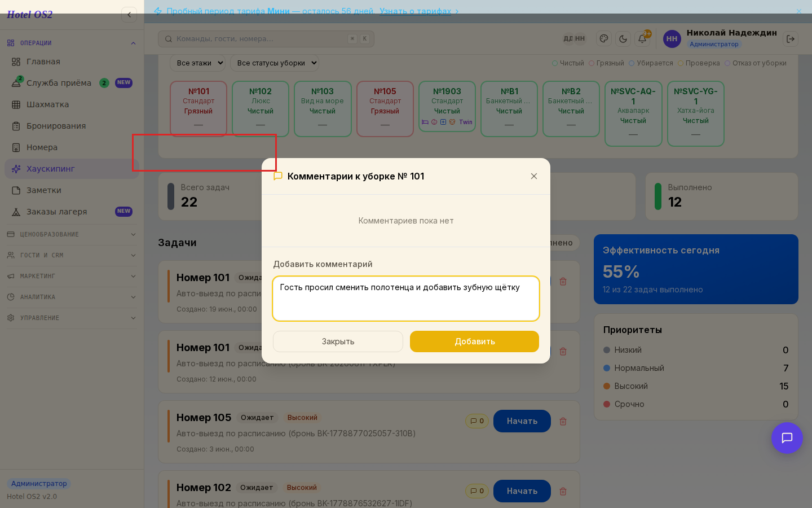Open the color palette theme icon

click(x=604, y=39)
